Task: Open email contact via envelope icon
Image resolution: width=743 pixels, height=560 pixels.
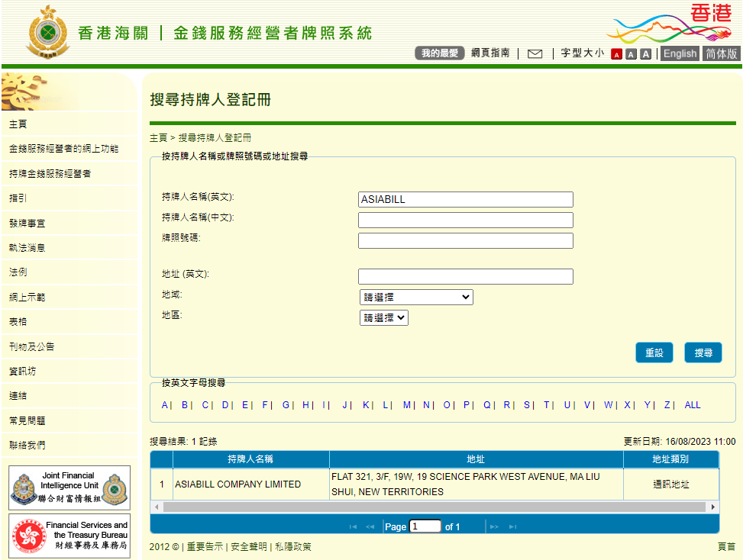Action: click(535, 53)
